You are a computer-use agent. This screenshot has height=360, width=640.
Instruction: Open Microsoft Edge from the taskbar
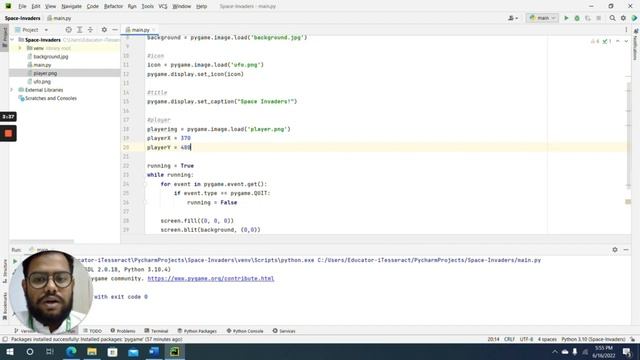(71, 351)
